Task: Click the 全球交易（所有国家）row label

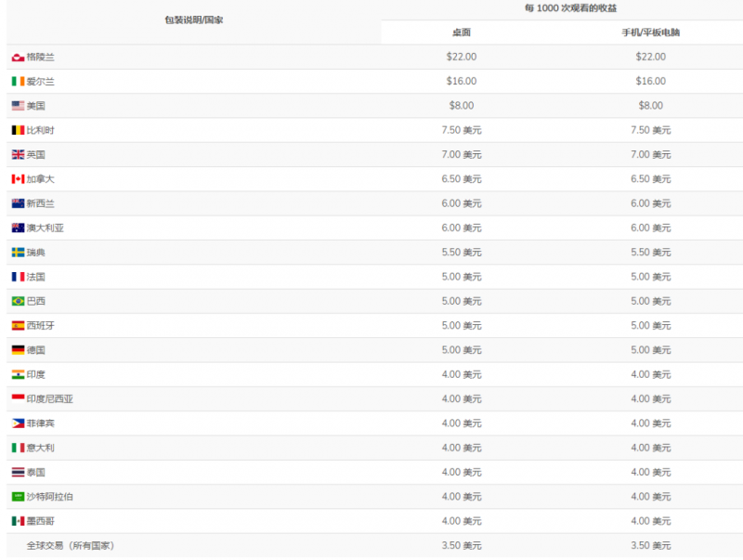Action: pos(71,546)
